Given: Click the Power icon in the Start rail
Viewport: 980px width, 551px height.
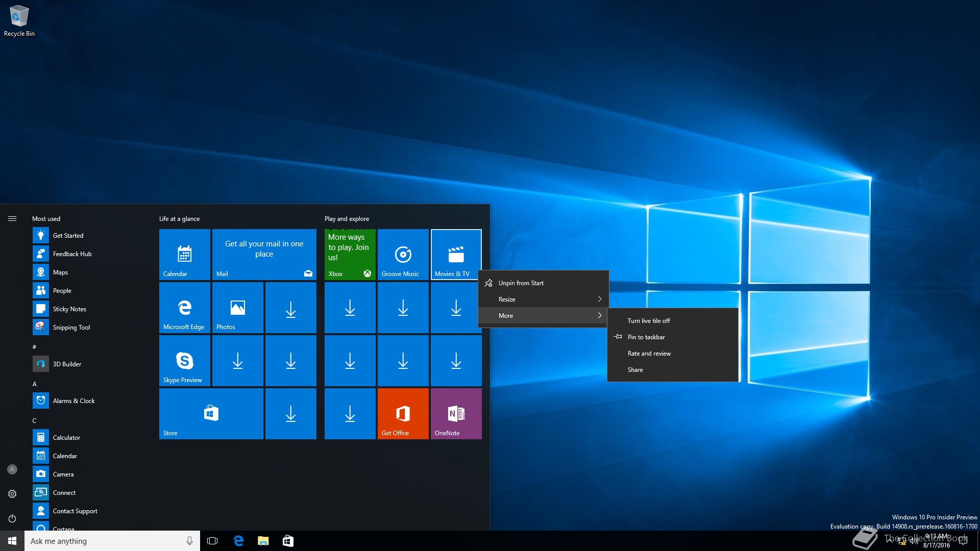Looking at the screenshot, I should [12, 518].
